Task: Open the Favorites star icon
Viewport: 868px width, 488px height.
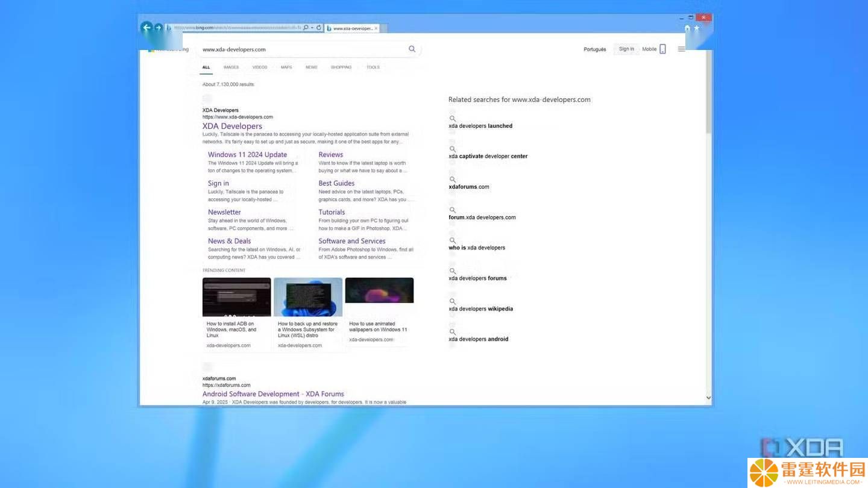Action: tap(697, 28)
